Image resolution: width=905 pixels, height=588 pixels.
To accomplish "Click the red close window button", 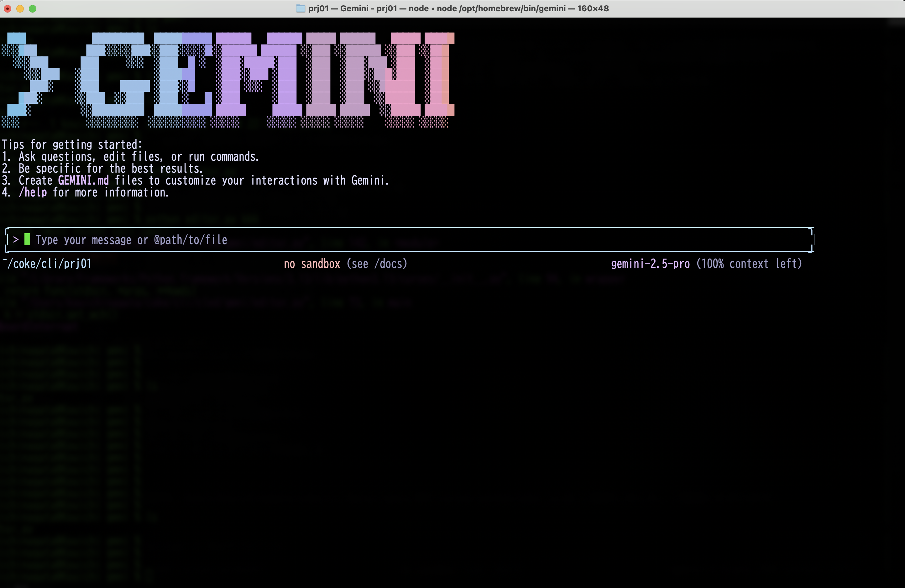I will [8, 8].
